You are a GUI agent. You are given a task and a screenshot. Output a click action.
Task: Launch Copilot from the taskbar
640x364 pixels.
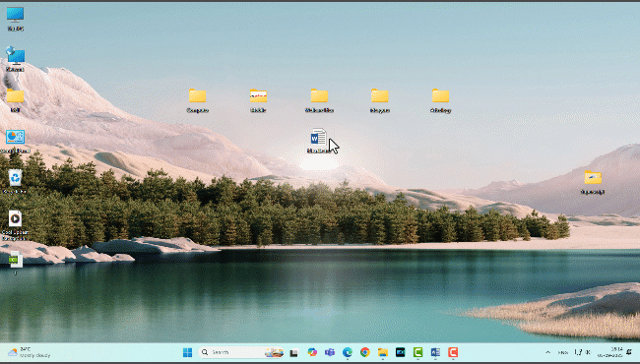tap(312, 352)
